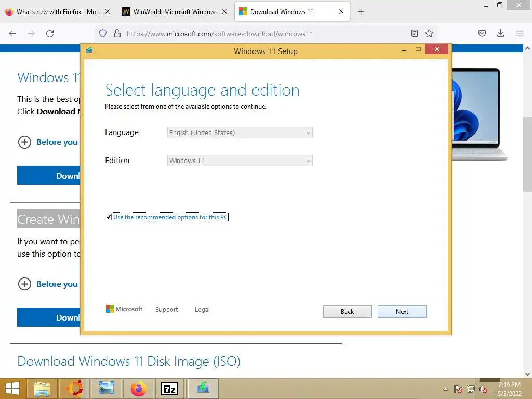The width and height of the screenshot is (532, 399).
Task: Click the tracking protection shield icon
Action: point(103,33)
